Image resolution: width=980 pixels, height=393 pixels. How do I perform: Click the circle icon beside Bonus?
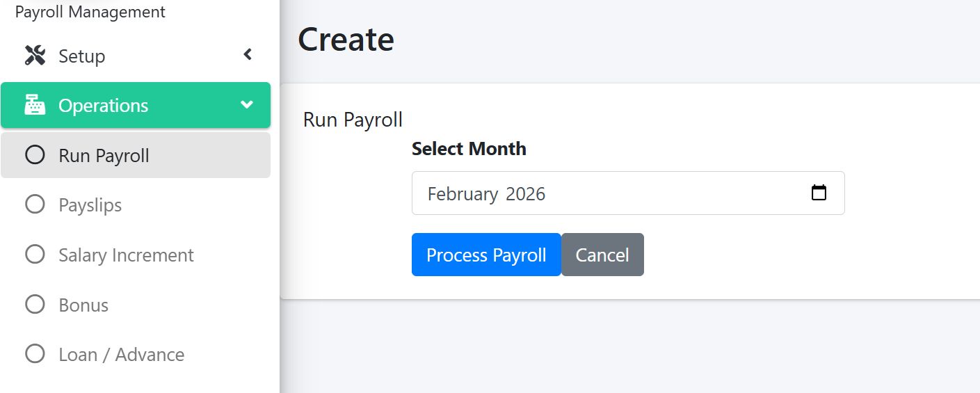pyautogui.click(x=35, y=305)
